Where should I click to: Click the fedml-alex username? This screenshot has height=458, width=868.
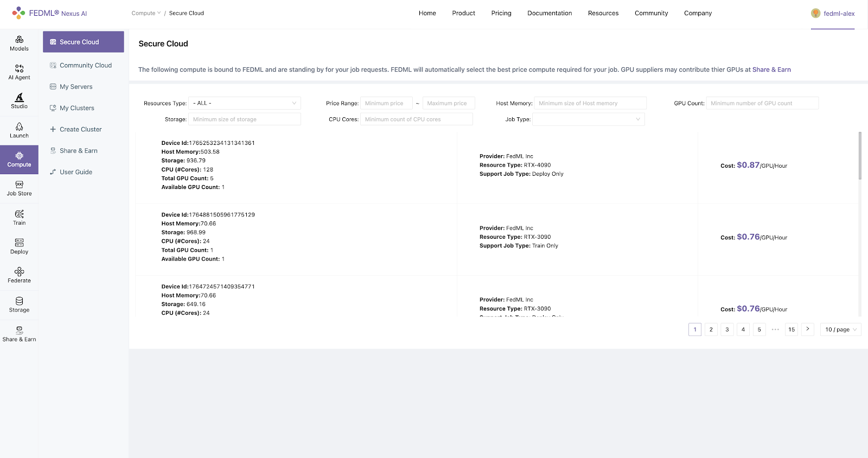839,14
